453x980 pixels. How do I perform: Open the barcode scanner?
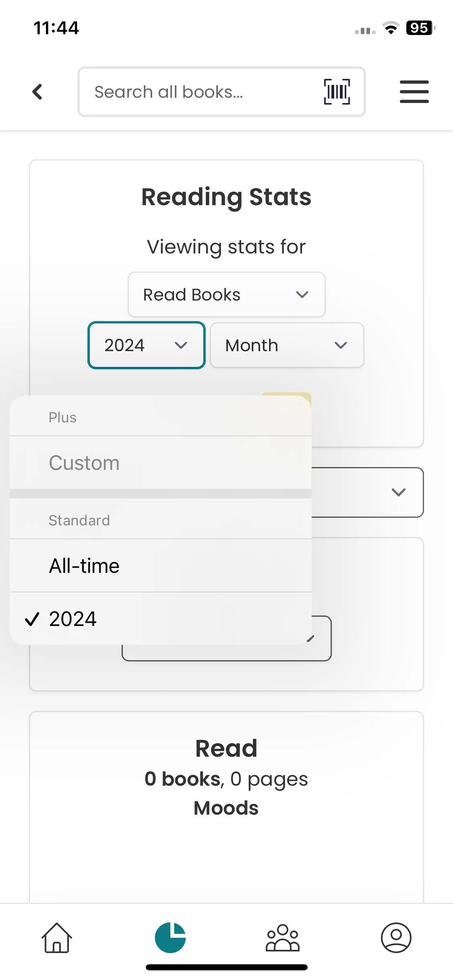(x=337, y=92)
